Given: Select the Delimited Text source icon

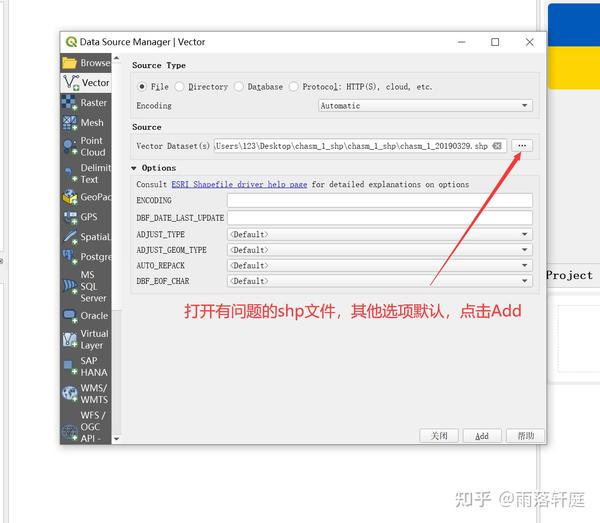Looking at the screenshot, I should [x=71, y=174].
